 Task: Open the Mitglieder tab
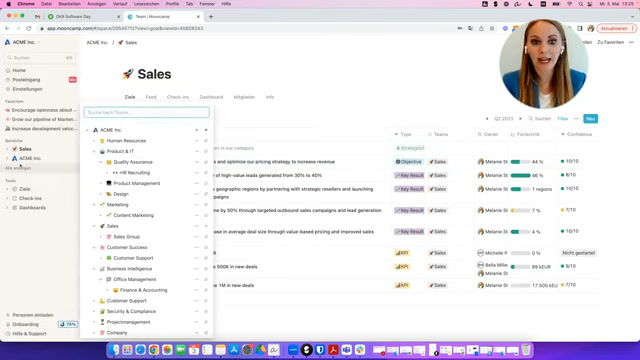click(x=244, y=97)
